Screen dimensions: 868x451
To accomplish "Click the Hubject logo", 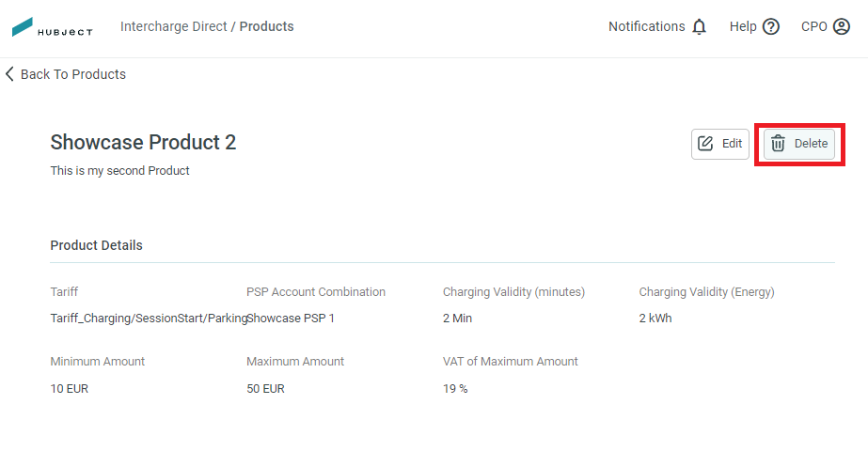I will (x=52, y=27).
